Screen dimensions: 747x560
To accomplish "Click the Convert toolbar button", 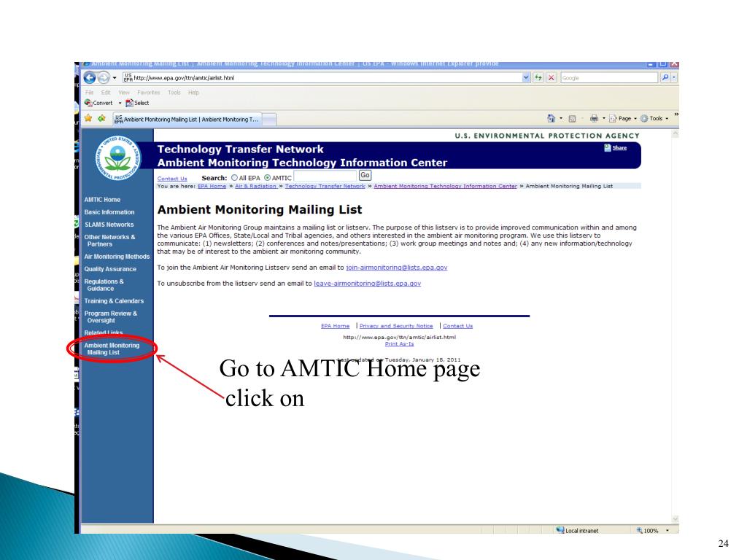I will point(98,103).
